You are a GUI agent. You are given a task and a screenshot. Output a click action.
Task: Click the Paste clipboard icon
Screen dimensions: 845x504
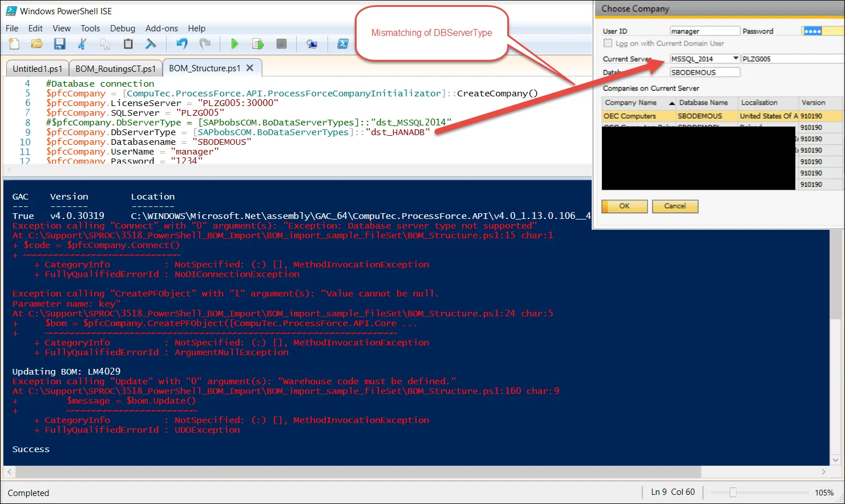[x=128, y=44]
